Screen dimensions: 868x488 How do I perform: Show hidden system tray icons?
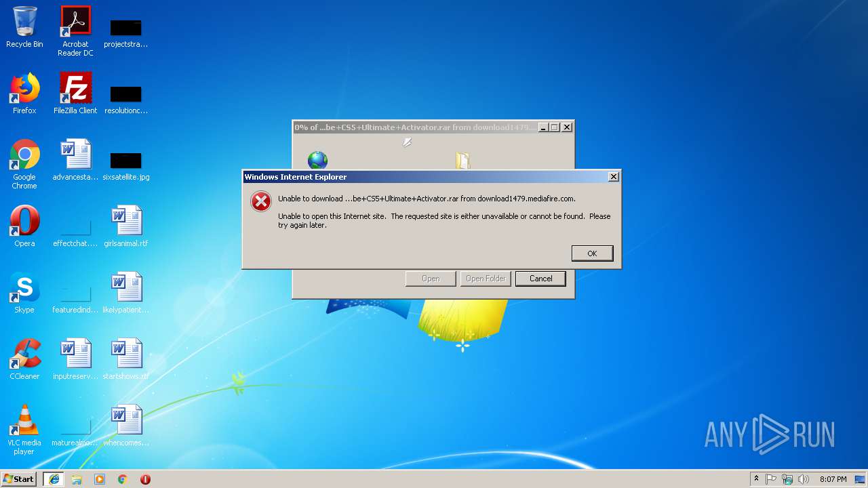pyautogui.click(x=756, y=479)
